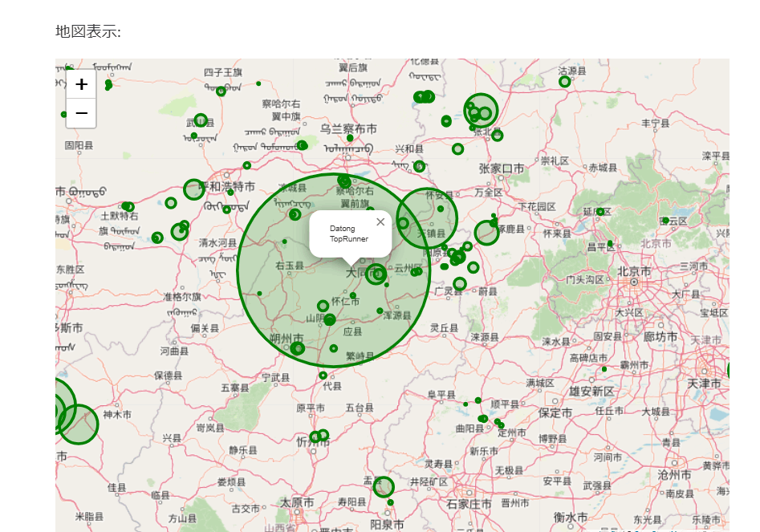Select the circle marker at 朔州市
This screenshot has height=532, width=760.
tap(298, 348)
